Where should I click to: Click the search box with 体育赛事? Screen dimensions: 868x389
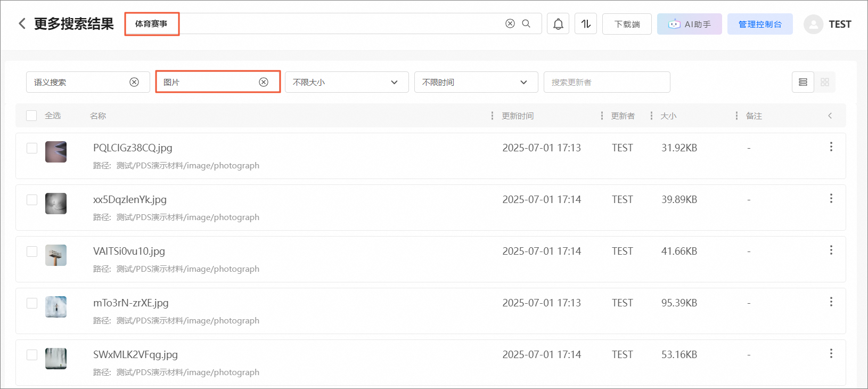pyautogui.click(x=333, y=23)
